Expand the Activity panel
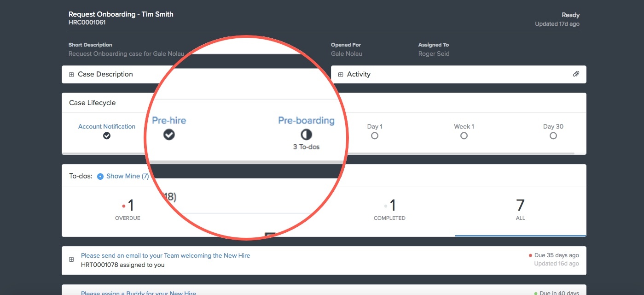The height and width of the screenshot is (295, 644). click(x=340, y=74)
